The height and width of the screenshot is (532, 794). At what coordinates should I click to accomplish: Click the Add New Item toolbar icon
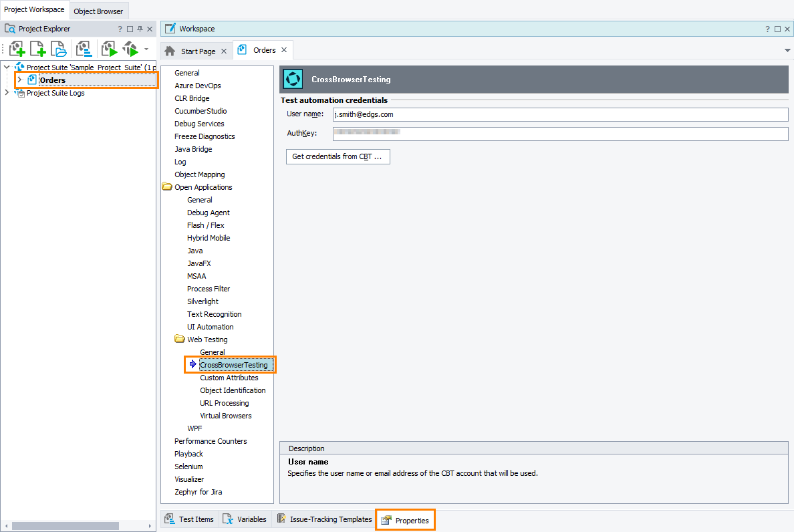point(38,49)
